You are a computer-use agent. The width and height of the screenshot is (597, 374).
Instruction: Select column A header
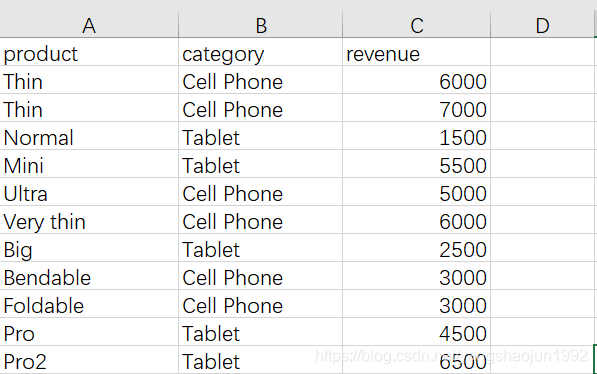point(89,25)
